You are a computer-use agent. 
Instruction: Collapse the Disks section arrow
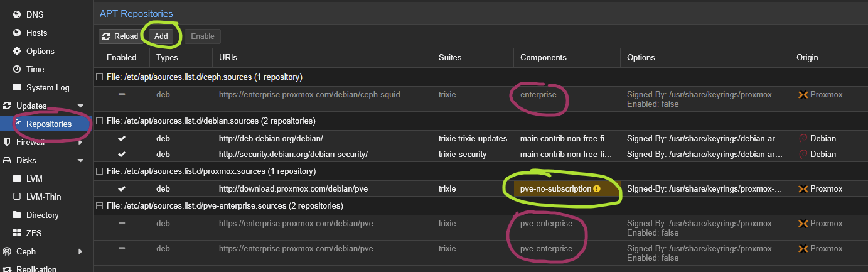click(80, 160)
